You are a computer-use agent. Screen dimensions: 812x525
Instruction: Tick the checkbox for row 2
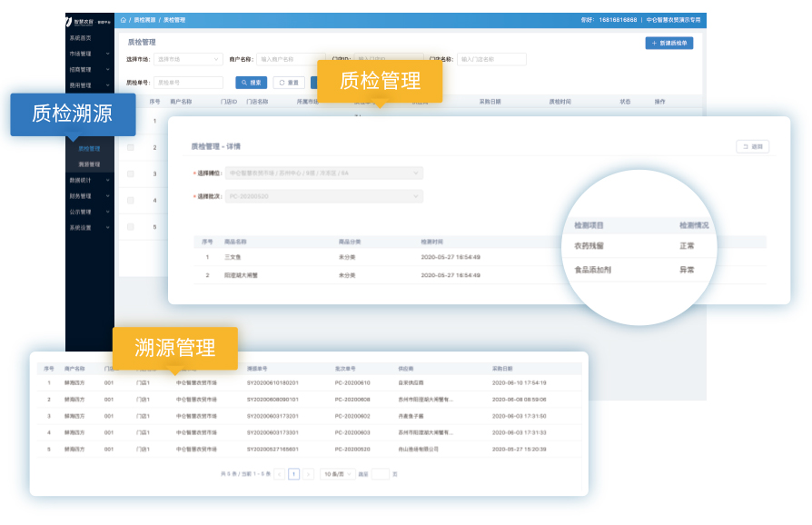tap(131, 147)
